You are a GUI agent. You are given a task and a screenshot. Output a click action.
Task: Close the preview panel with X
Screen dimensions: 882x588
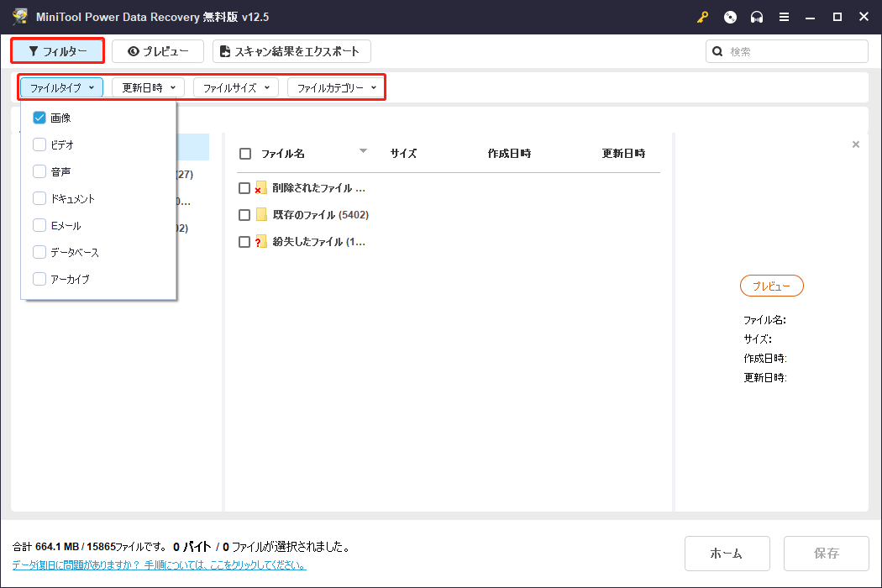coord(856,144)
